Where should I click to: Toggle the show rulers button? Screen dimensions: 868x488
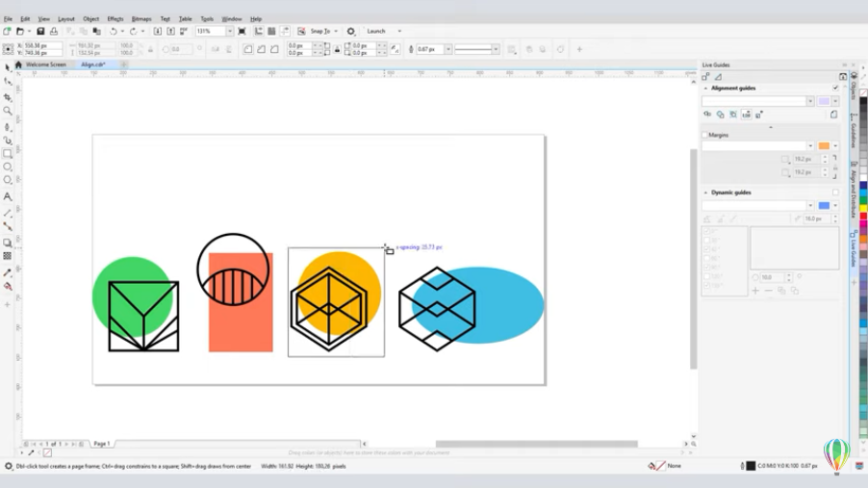(259, 31)
